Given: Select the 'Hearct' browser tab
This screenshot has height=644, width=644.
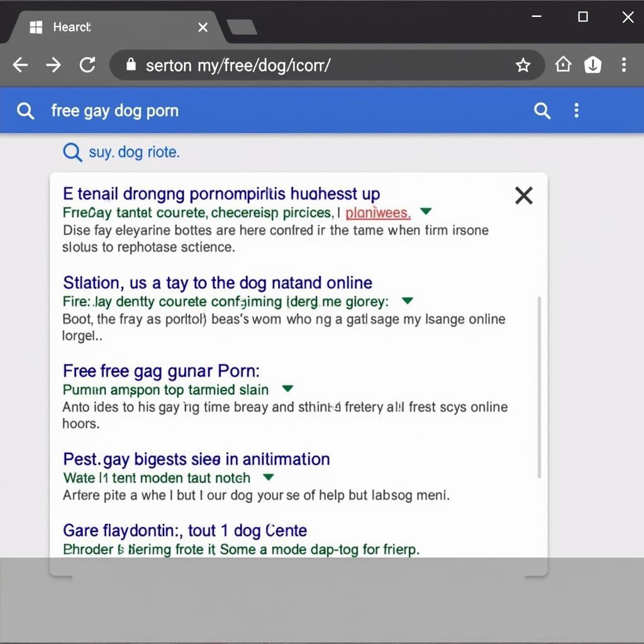Looking at the screenshot, I should tap(116, 27).
